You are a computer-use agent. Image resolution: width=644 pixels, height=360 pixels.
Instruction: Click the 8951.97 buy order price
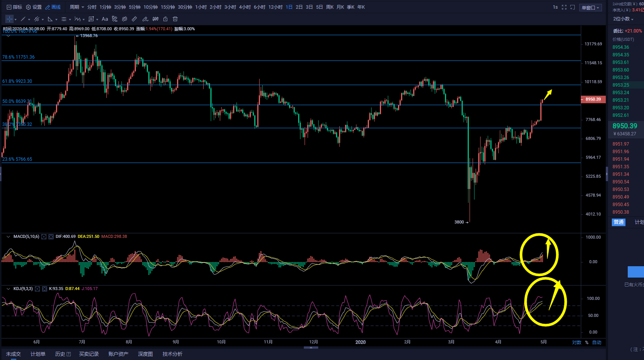(x=621, y=144)
